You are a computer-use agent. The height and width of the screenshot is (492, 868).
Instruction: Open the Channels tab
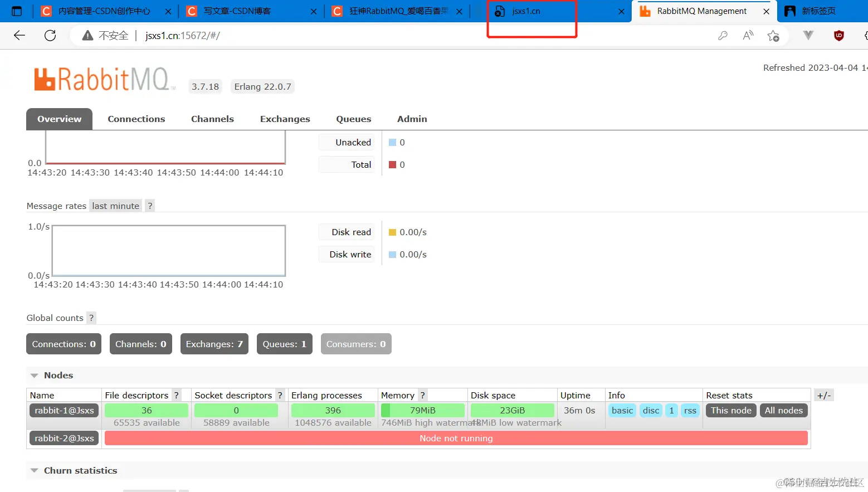(212, 119)
